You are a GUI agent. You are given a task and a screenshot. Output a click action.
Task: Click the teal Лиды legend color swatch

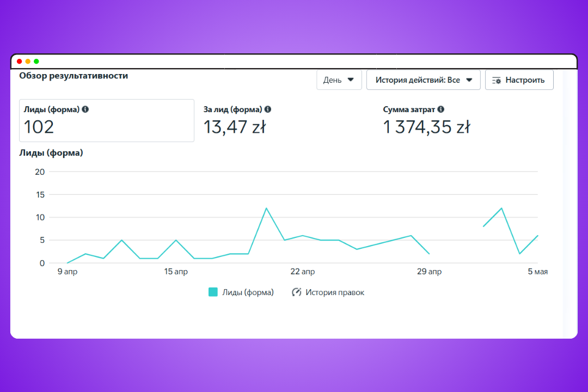click(x=213, y=292)
